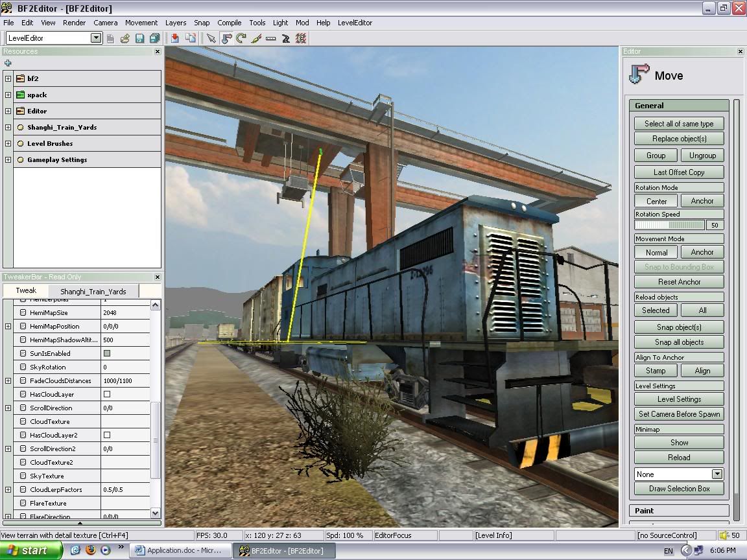
Task: Open Firefox from quick launch
Action: click(91, 550)
